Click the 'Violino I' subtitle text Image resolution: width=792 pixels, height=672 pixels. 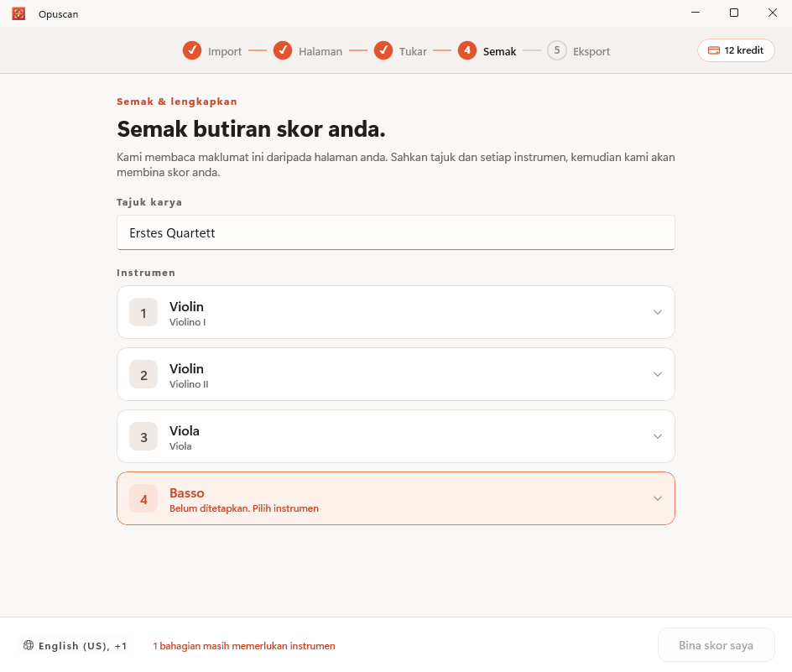[x=187, y=322]
